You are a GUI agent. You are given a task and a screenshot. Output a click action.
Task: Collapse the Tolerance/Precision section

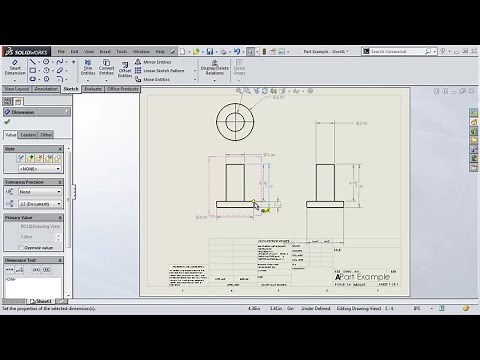tap(60, 182)
